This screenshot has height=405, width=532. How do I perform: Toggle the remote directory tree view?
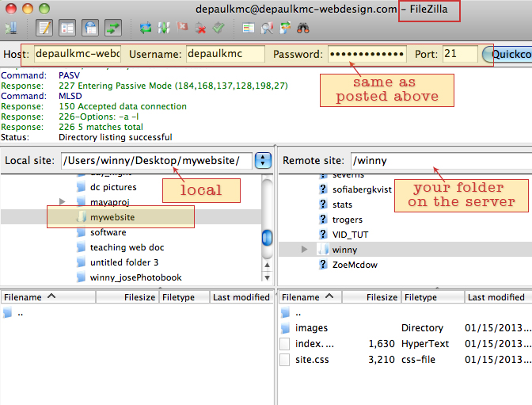90,28
